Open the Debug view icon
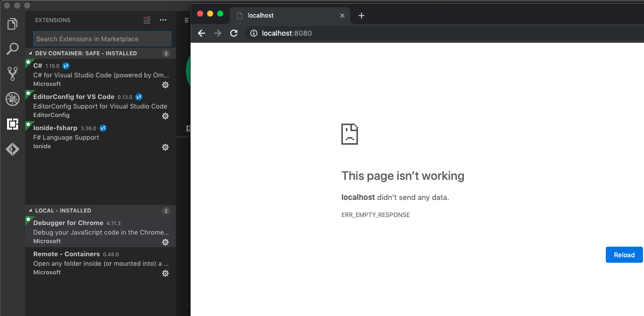 pos(13,99)
